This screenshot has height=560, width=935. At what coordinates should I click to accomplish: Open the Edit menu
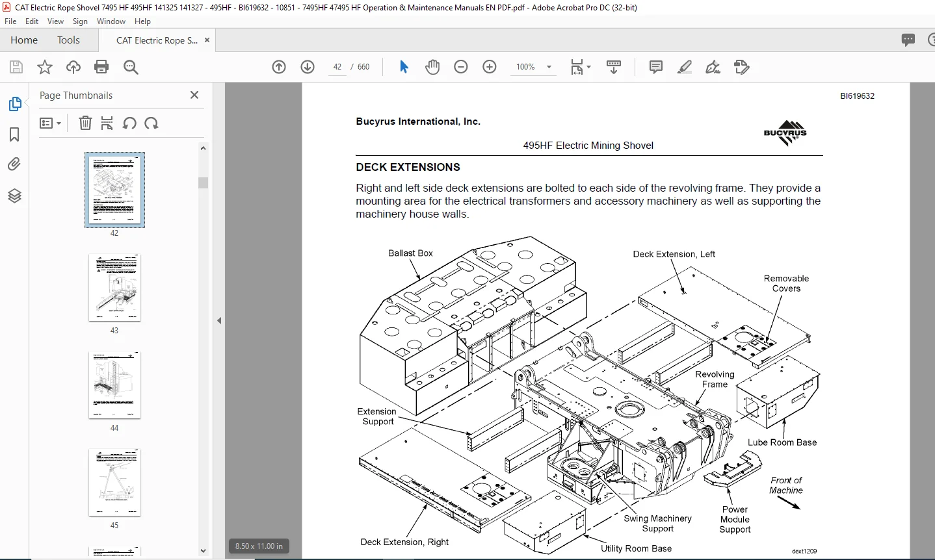[x=32, y=21]
